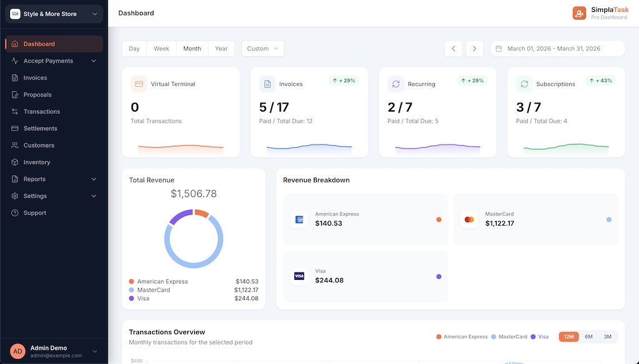Click the SimplaTask orange logo icon
The image size is (639, 364).
point(579,13)
